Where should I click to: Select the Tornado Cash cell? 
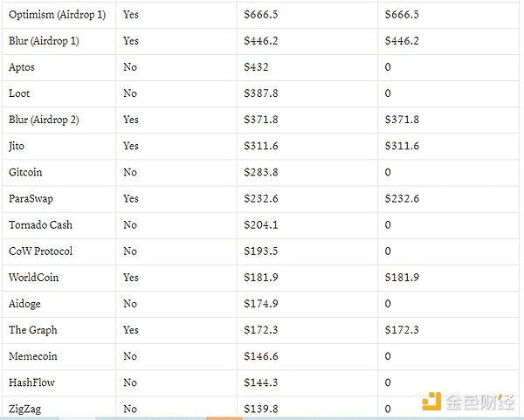click(40, 224)
